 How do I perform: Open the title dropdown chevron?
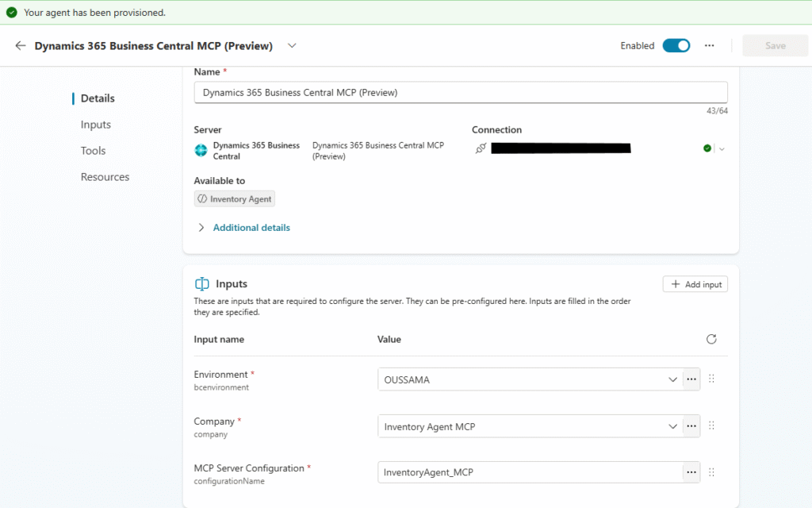(x=292, y=46)
